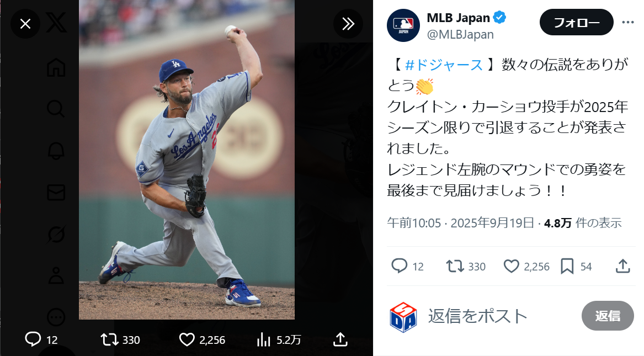
Task: Bookmark the tweet with the bookmark icon
Action: click(567, 266)
